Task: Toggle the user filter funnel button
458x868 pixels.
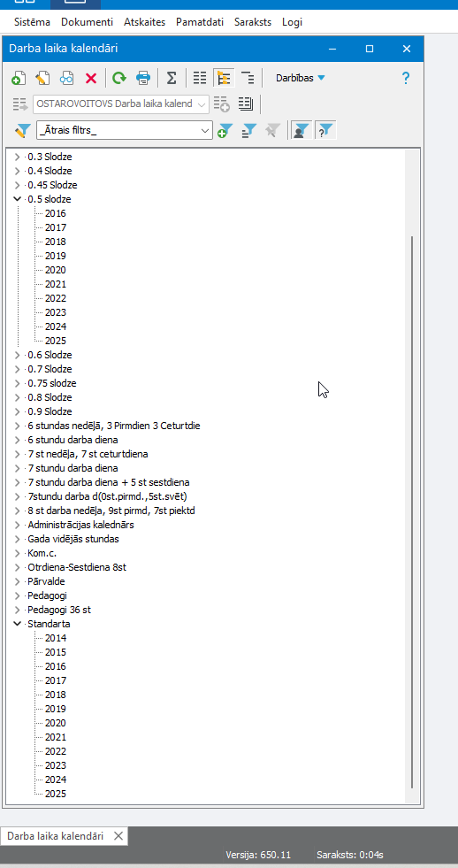Action: [x=301, y=131]
